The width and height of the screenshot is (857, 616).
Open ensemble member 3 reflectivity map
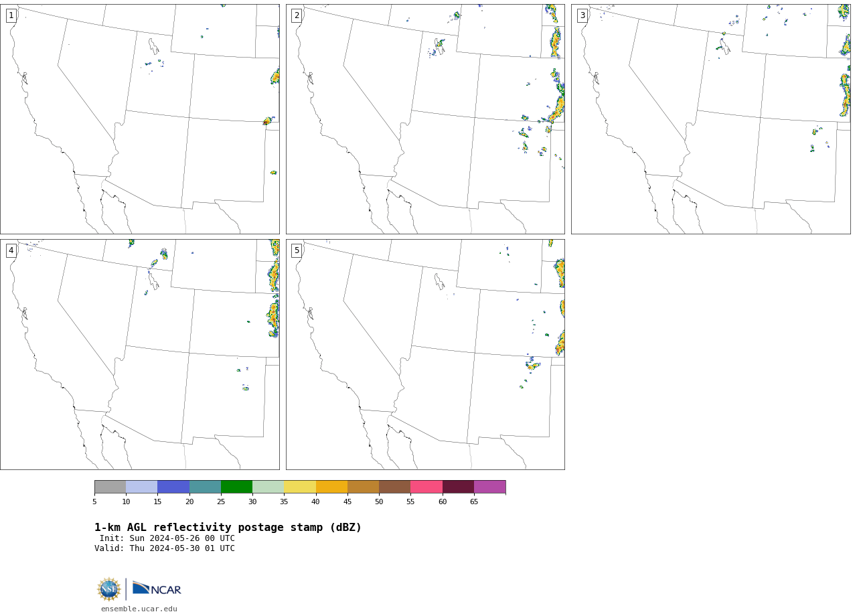[710, 119]
